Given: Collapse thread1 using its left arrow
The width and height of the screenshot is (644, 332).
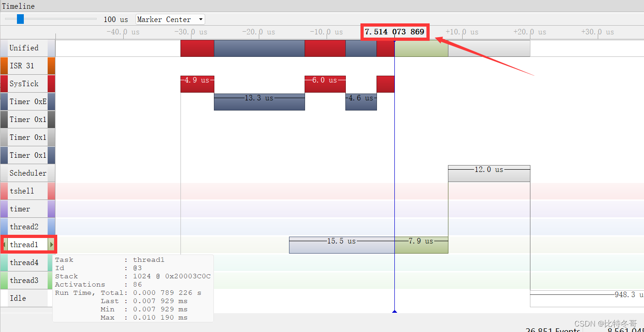Looking at the screenshot, I should point(4,244).
